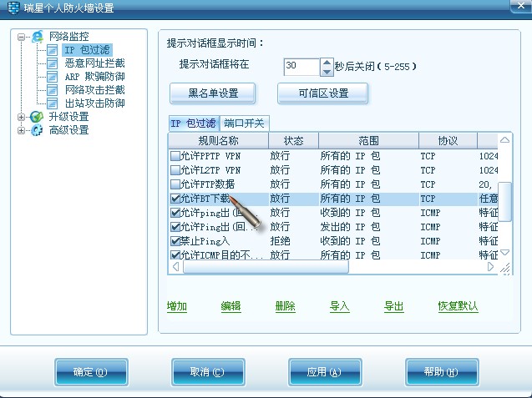Close the firewall settings window

click(521, 6)
